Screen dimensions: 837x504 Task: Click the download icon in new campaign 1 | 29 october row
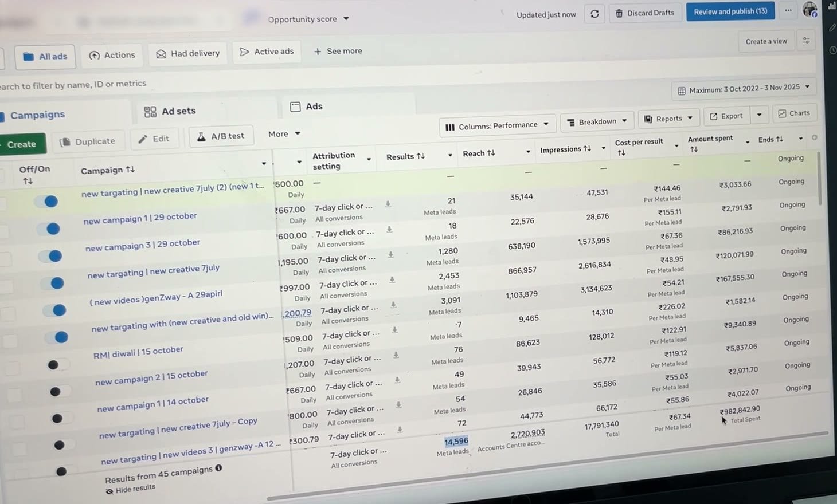point(388,204)
